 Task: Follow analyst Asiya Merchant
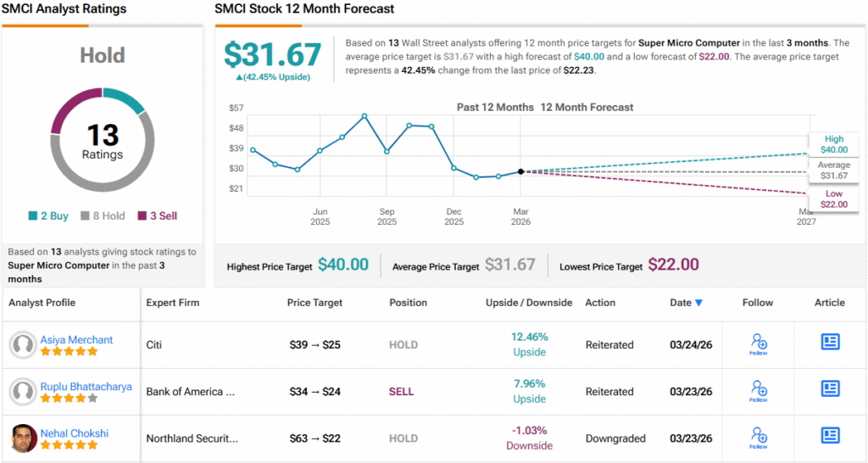click(x=759, y=343)
